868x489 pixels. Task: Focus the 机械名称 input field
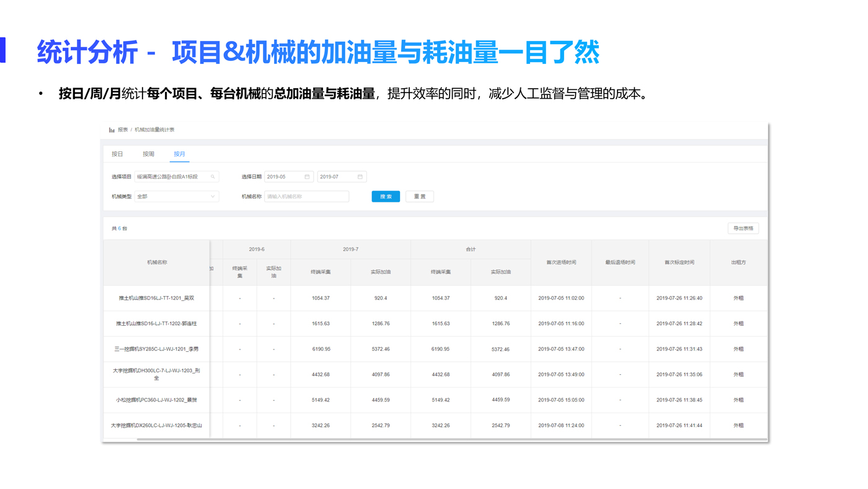coord(306,197)
